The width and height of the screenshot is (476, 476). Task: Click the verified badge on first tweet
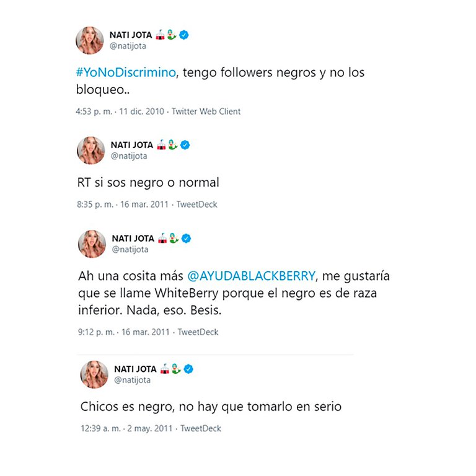point(184,35)
